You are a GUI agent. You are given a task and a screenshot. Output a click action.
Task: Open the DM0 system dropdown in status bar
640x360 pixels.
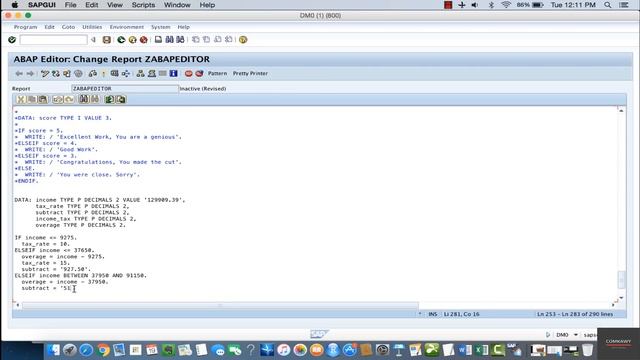point(576,335)
